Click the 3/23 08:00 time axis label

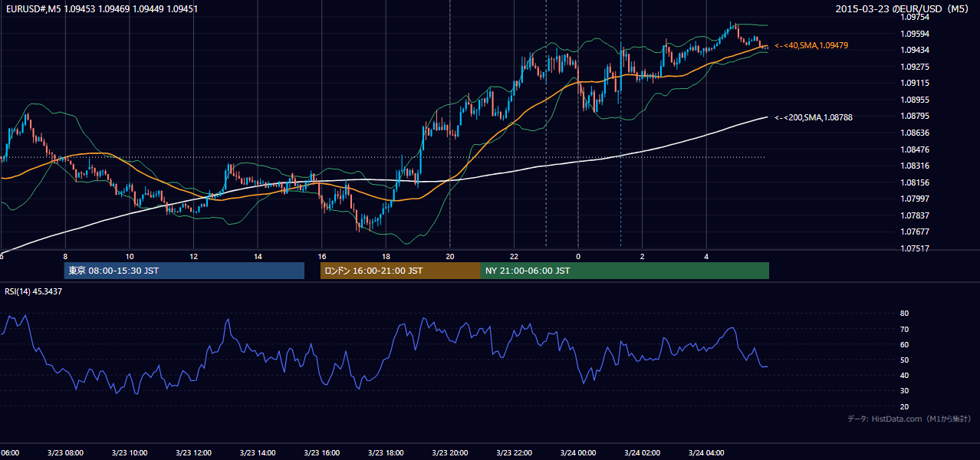[x=64, y=453]
